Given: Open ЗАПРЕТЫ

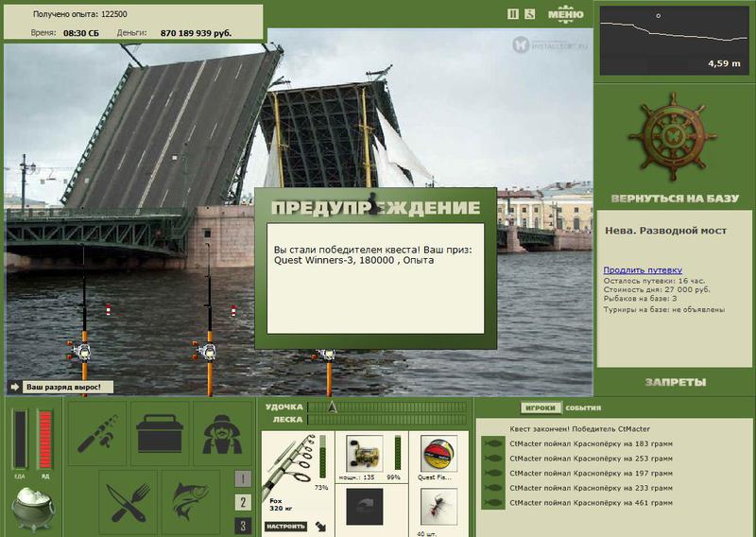Looking at the screenshot, I should [x=675, y=382].
